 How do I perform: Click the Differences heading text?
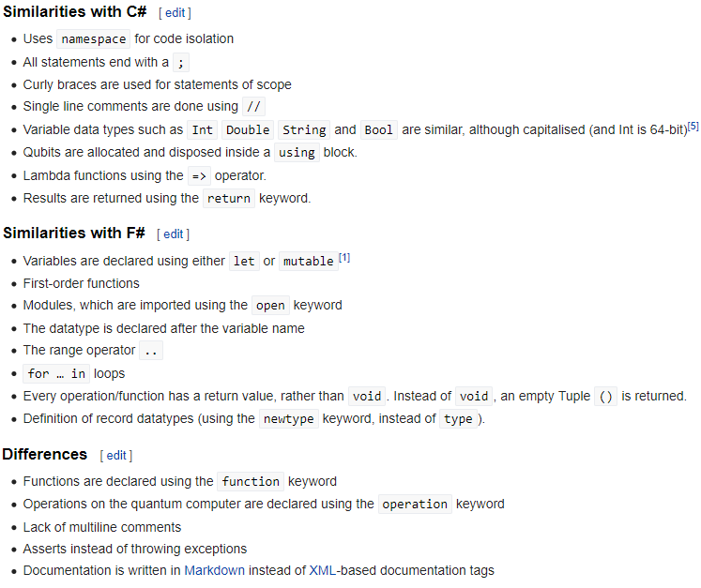tap(44, 455)
